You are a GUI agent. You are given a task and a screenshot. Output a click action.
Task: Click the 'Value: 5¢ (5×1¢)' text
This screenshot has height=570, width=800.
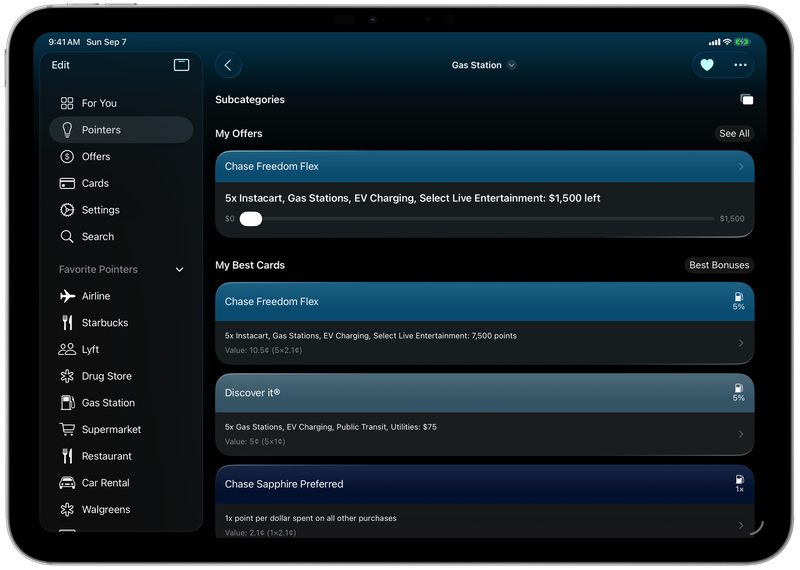pos(255,441)
